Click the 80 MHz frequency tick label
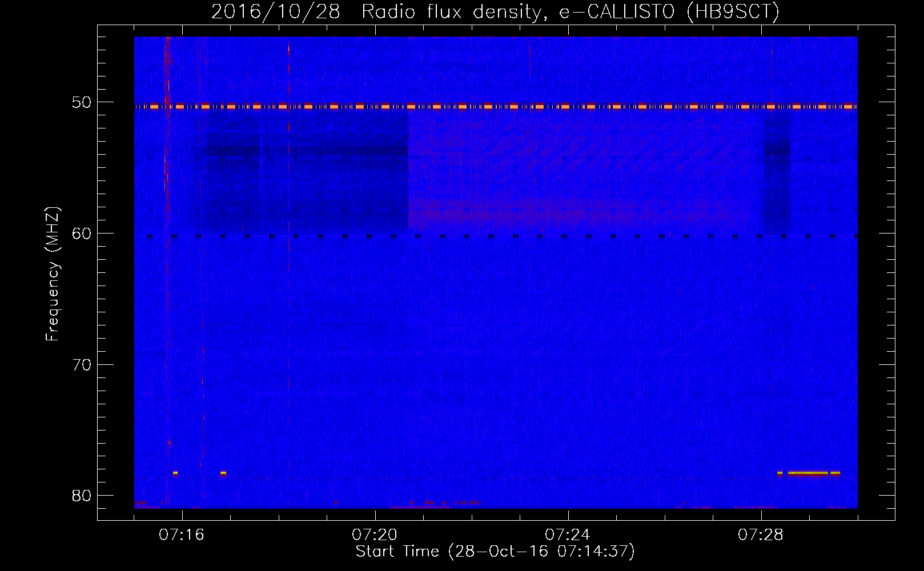 (x=82, y=496)
